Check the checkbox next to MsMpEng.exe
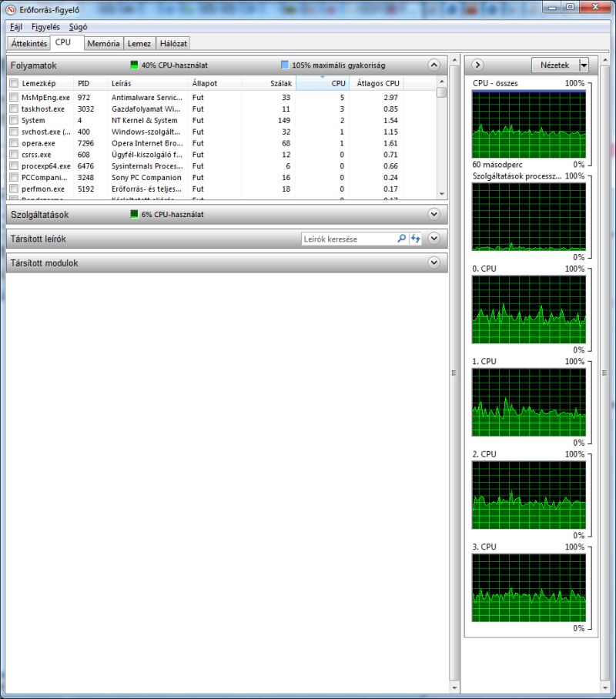 pyautogui.click(x=13, y=98)
